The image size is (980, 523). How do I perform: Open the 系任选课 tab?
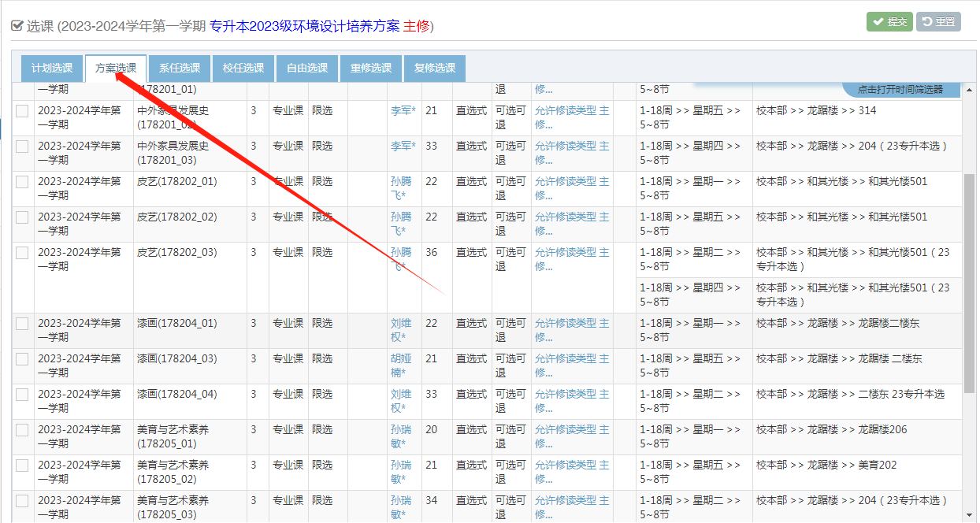click(179, 68)
